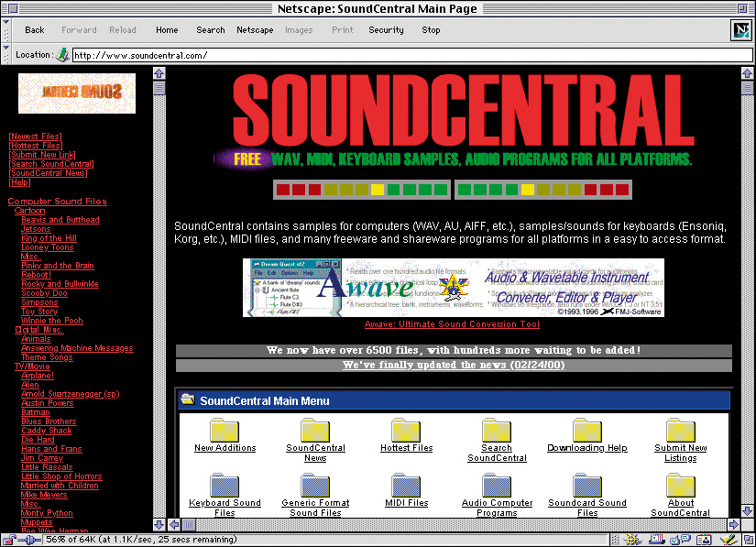Click the connection plug icon in status bar
This screenshot has height=547, width=756.
pos(29,540)
